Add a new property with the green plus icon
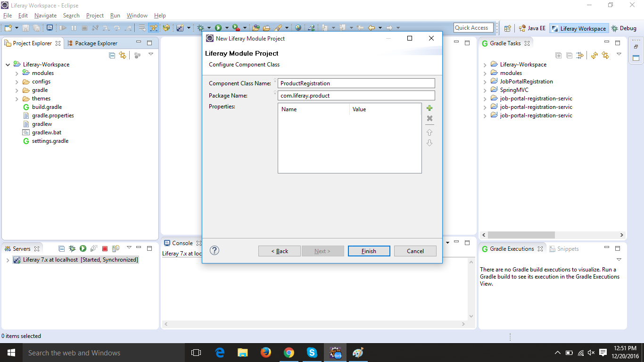The height and width of the screenshot is (362, 644). [x=429, y=108]
